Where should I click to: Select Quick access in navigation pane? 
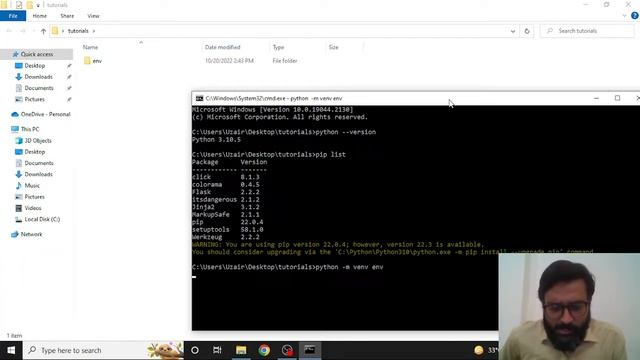tap(37, 54)
